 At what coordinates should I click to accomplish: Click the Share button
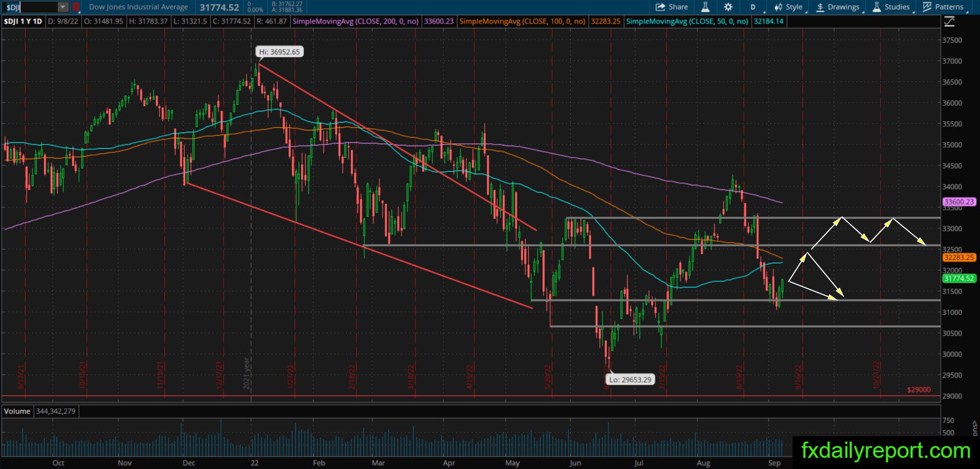click(672, 7)
